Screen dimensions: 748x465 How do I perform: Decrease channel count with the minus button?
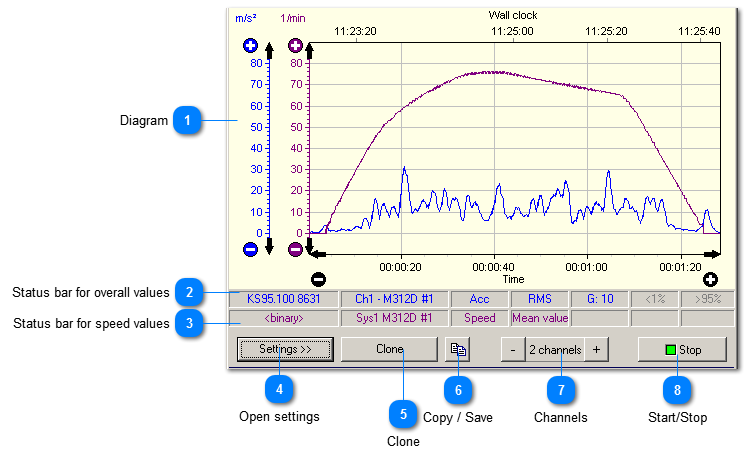tap(512, 350)
